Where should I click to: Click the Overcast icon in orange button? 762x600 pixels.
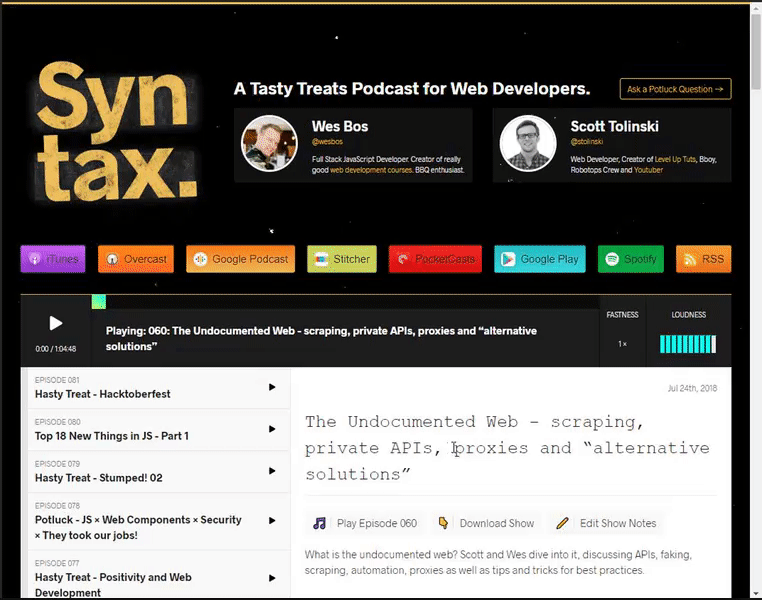click(x=112, y=259)
